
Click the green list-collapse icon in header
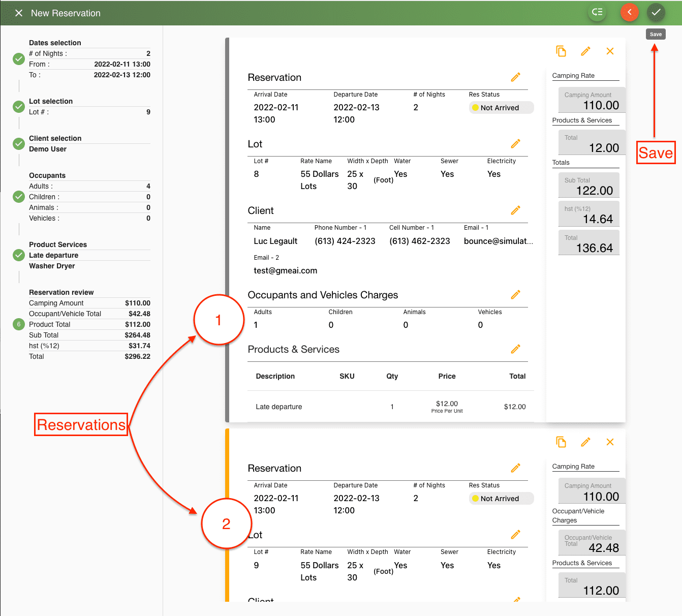(597, 12)
